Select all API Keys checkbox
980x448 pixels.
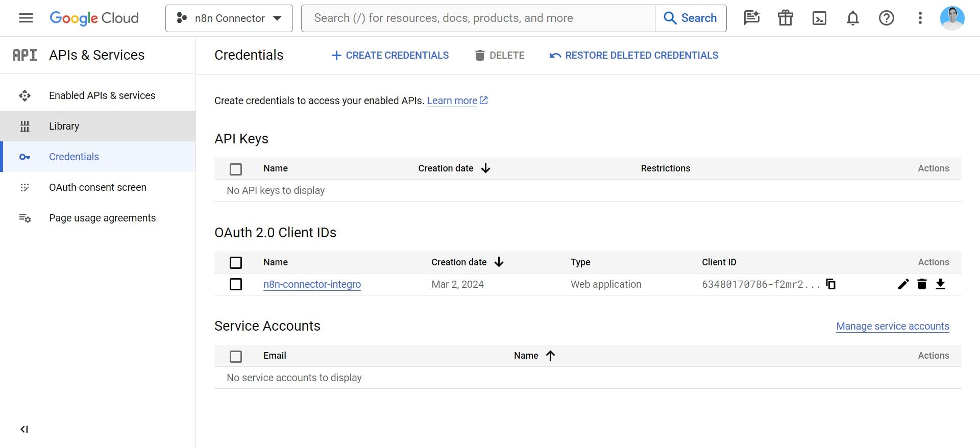(x=236, y=169)
